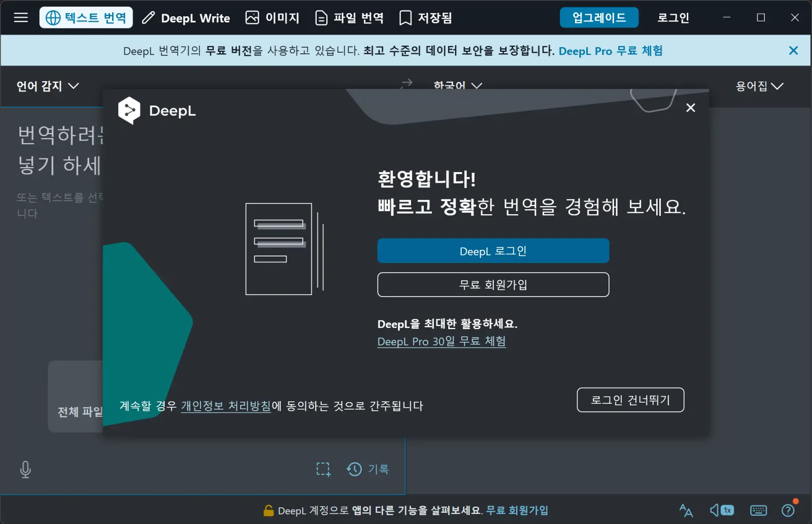The width and height of the screenshot is (812, 524).
Task: Click the DeepL logo in dialog
Action: coord(157,110)
